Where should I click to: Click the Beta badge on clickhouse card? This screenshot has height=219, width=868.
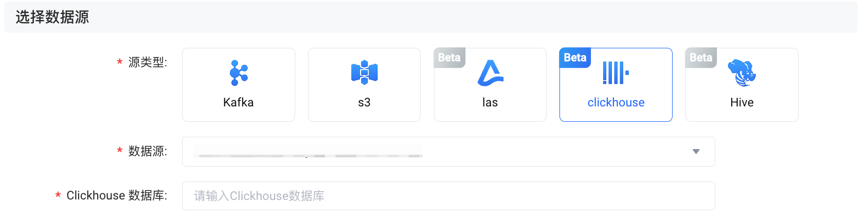click(x=575, y=58)
